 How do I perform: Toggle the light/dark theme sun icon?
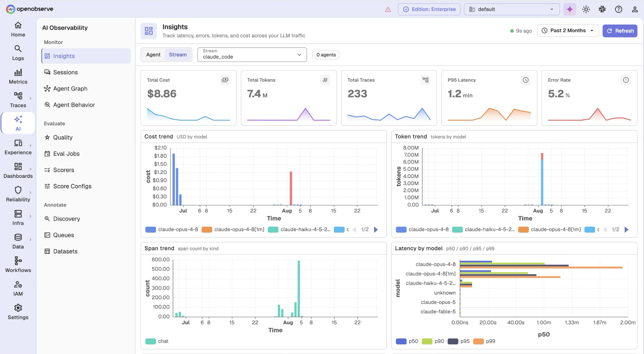coord(586,9)
